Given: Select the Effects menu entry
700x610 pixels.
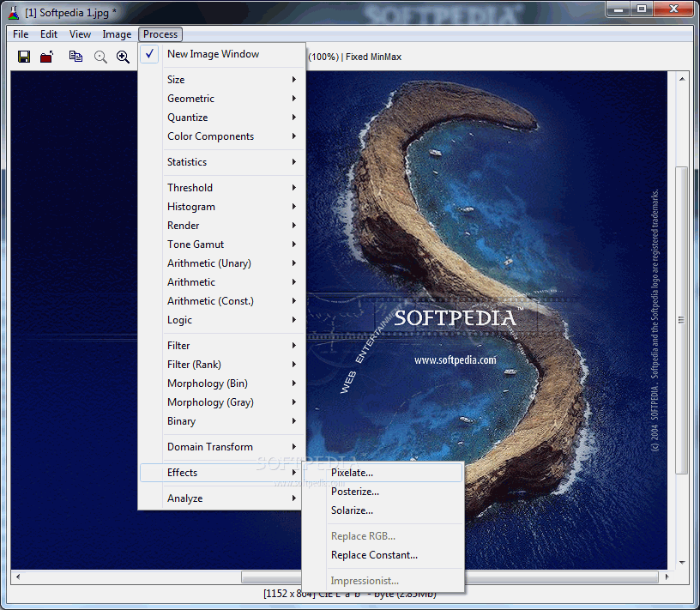Looking at the screenshot, I should 222,473.
